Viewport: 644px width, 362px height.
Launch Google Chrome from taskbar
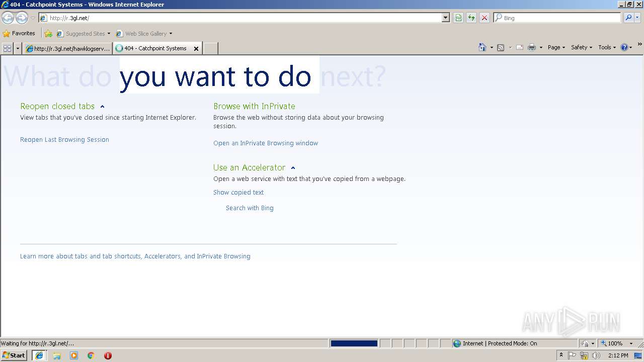(x=91, y=355)
